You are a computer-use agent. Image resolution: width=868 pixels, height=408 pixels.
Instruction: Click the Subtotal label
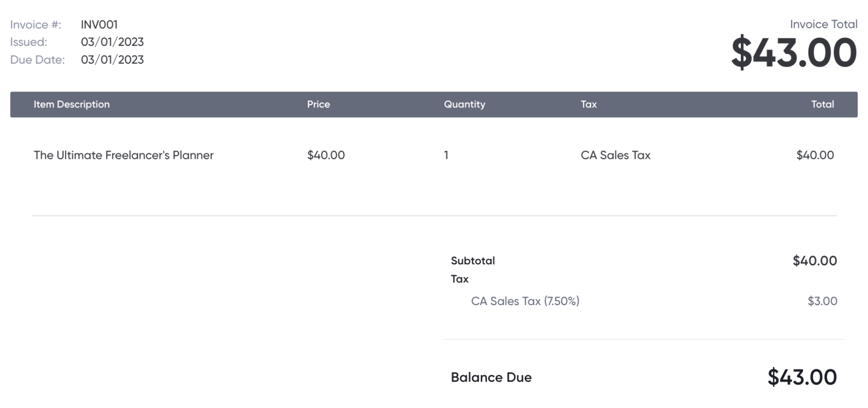[472, 261]
